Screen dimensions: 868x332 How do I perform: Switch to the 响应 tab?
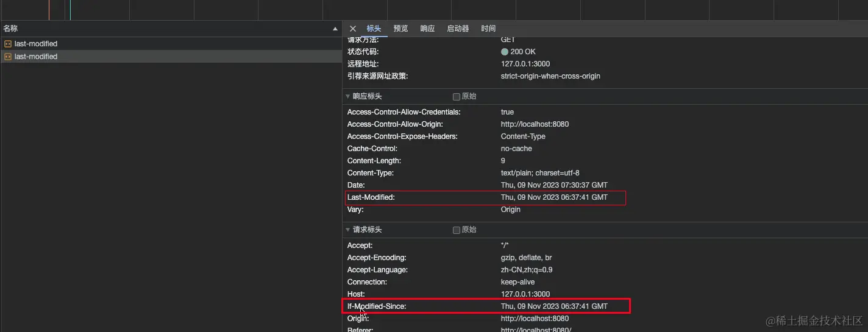point(427,29)
